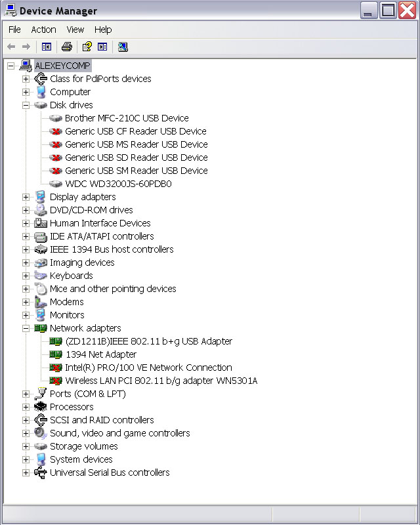The image size is (420, 525).
Task: Click the Keyboards category icon
Action: pyautogui.click(x=41, y=276)
